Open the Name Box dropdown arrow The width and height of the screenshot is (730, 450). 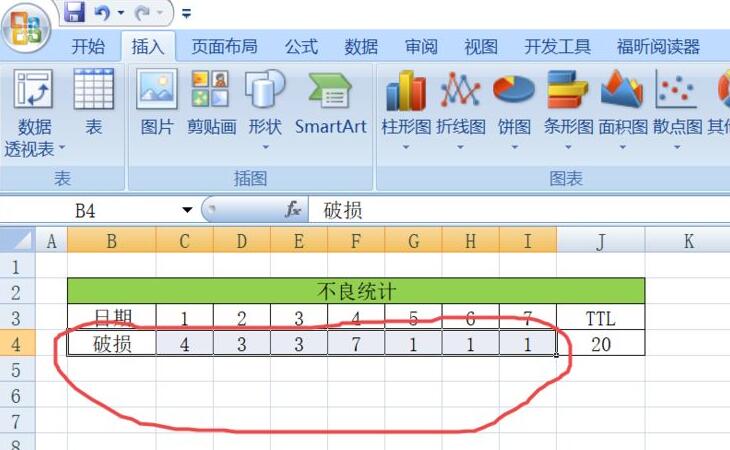187,210
